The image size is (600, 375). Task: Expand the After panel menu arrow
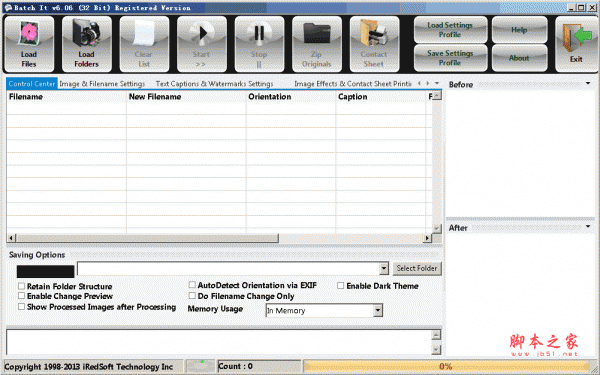[x=588, y=227]
